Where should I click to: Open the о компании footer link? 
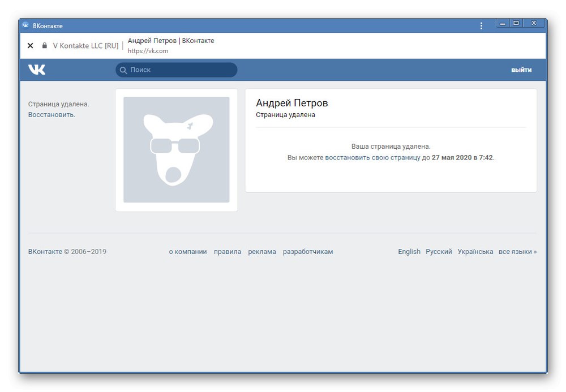tap(188, 252)
